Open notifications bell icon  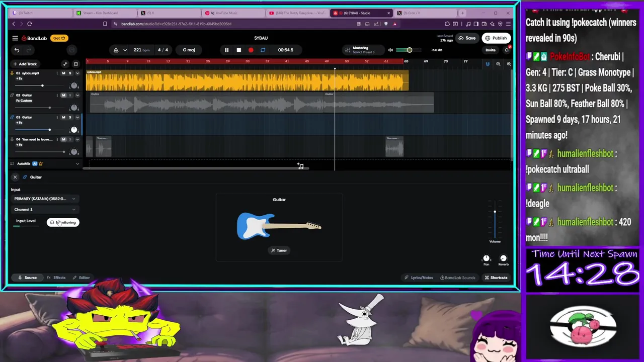point(507,50)
